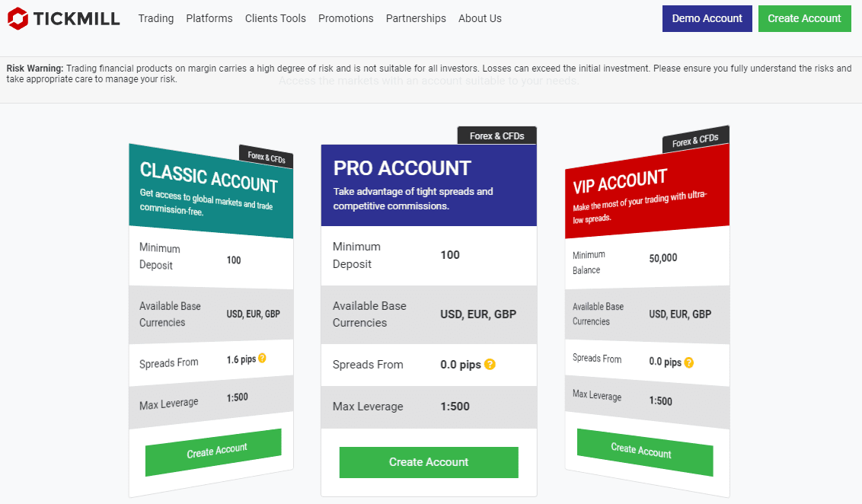The height and width of the screenshot is (504, 862).
Task: Click the spreads tooltip icon on VIP Account
Action: click(x=690, y=362)
